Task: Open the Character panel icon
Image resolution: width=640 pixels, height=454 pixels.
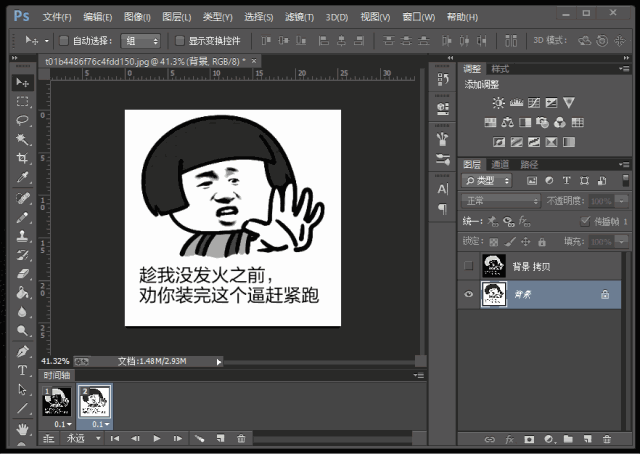Action: click(x=442, y=189)
